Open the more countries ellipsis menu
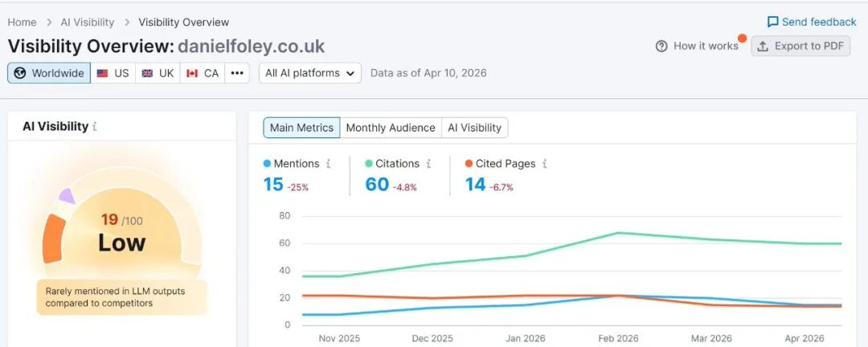The height and width of the screenshot is (347, 868). pos(236,73)
